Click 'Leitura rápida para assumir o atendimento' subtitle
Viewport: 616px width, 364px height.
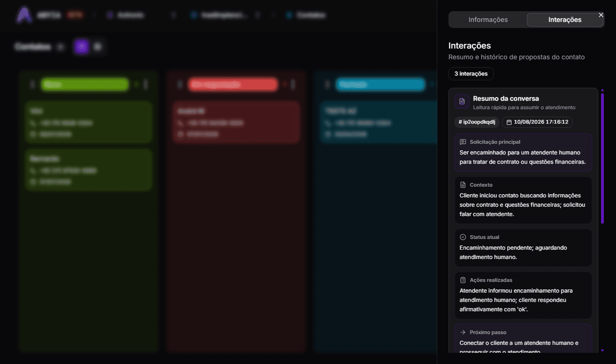(524, 107)
